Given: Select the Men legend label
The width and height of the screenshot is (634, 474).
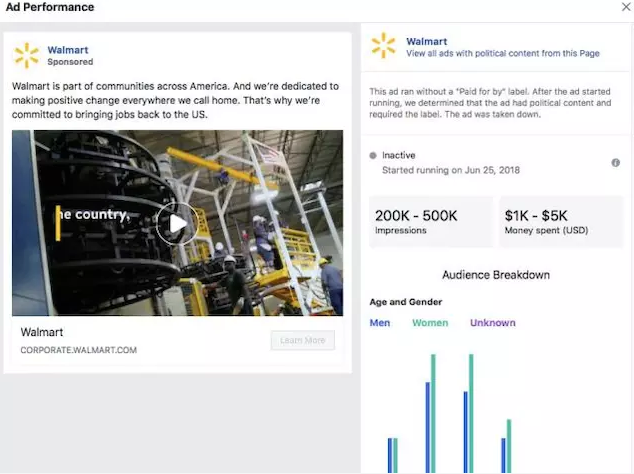Looking at the screenshot, I should click(x=380, y=323).
